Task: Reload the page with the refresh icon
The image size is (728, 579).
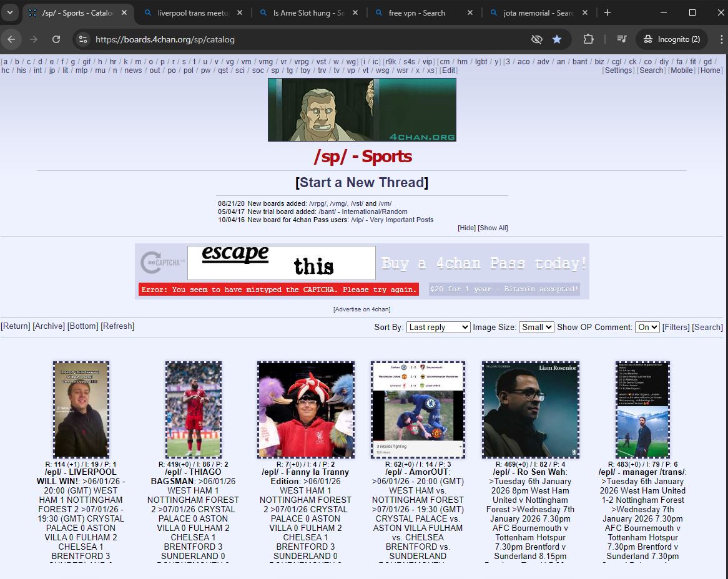Action: [56, 39]
